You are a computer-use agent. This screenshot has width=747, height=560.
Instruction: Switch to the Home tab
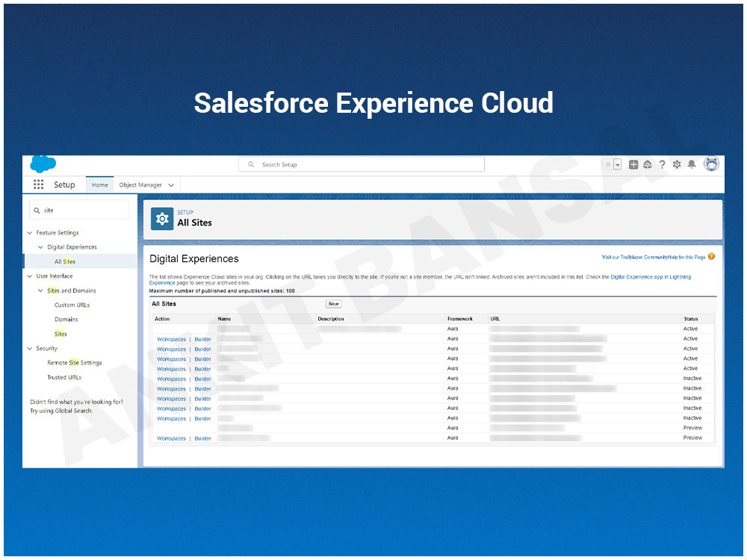[x=99, y=184]
